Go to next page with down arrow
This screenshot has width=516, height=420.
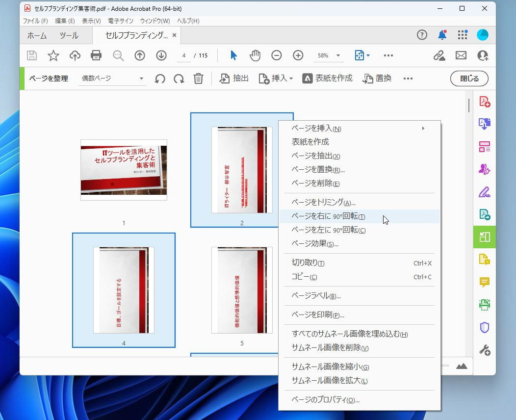click(x=161, y=55)
